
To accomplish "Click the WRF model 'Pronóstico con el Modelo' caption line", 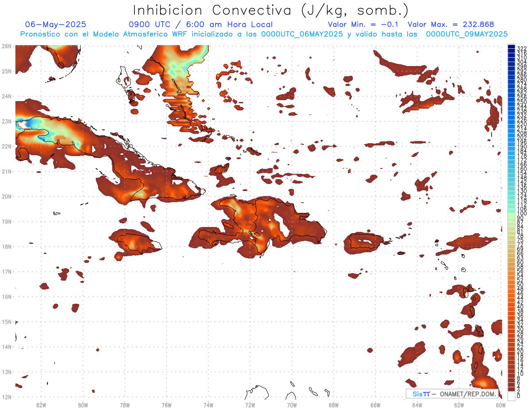I will click(x=264, y=34).
